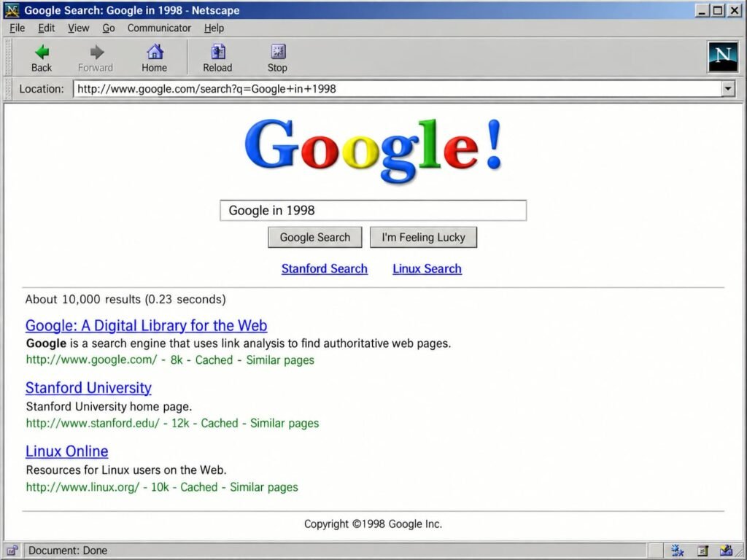This screenshot has height=560, width=747.
Task: Open the Communicator menu
Action: pos(159,28)
